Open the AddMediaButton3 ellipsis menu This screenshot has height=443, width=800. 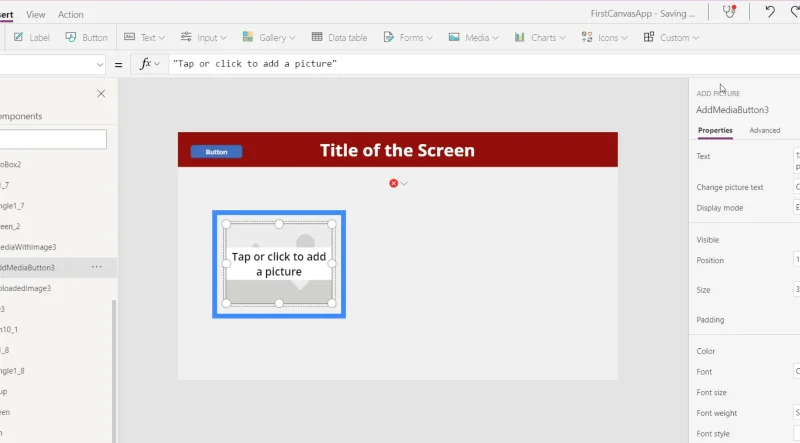[x=96, y=267]
